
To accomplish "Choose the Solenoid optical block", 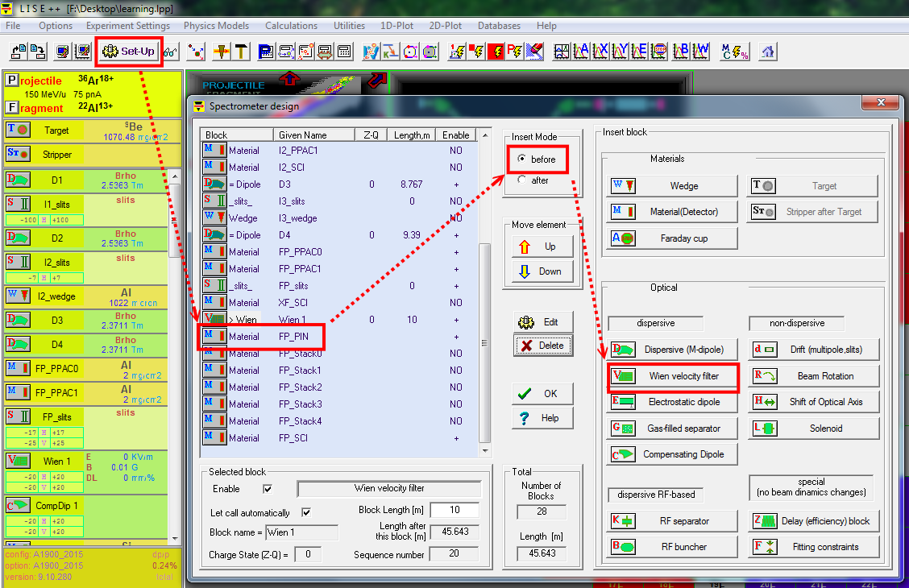I will pyautogui.click(x=814, y=429).
